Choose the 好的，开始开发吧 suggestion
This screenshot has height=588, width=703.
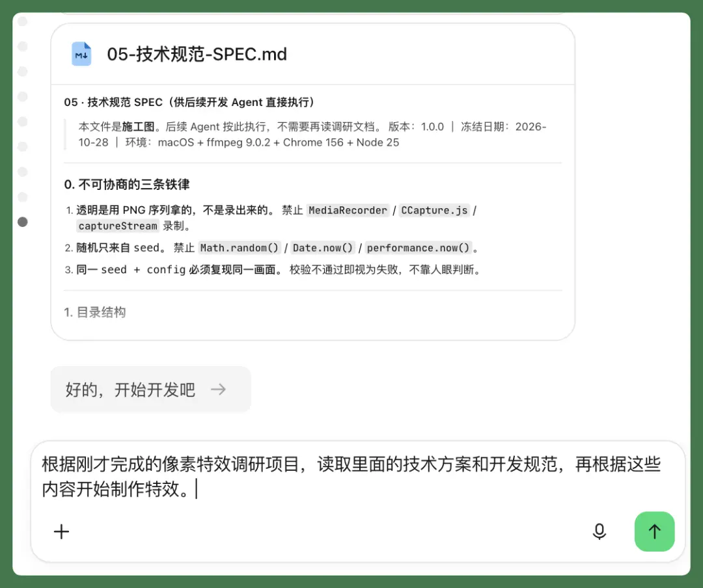150,390
